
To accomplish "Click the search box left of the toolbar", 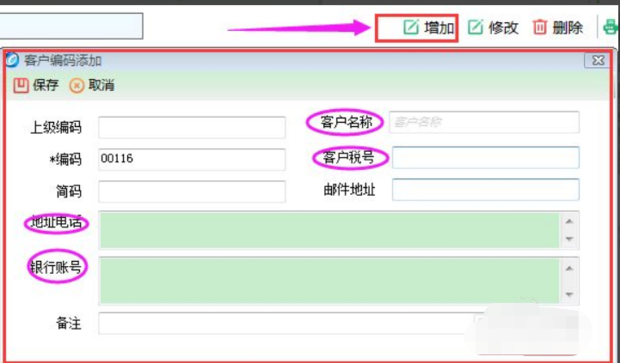I will (71, 26).
